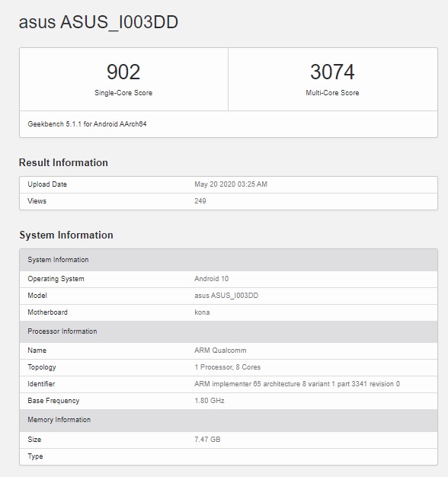
Task: Click the Single-Core Score label
Action: coord(123,93)
